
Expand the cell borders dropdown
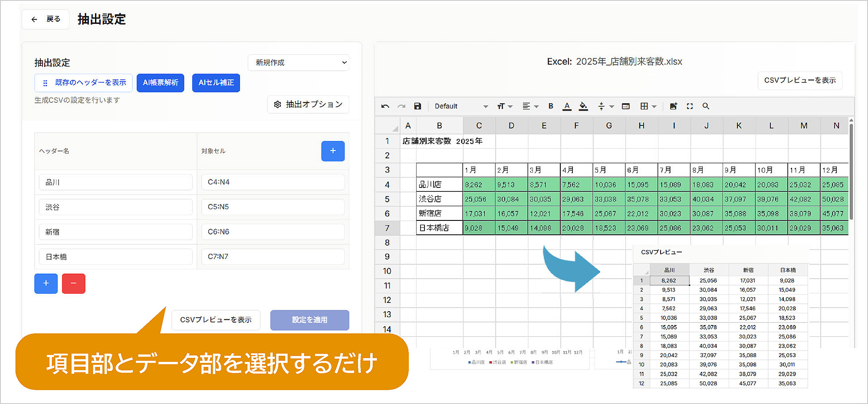click(x=648, y=106)
